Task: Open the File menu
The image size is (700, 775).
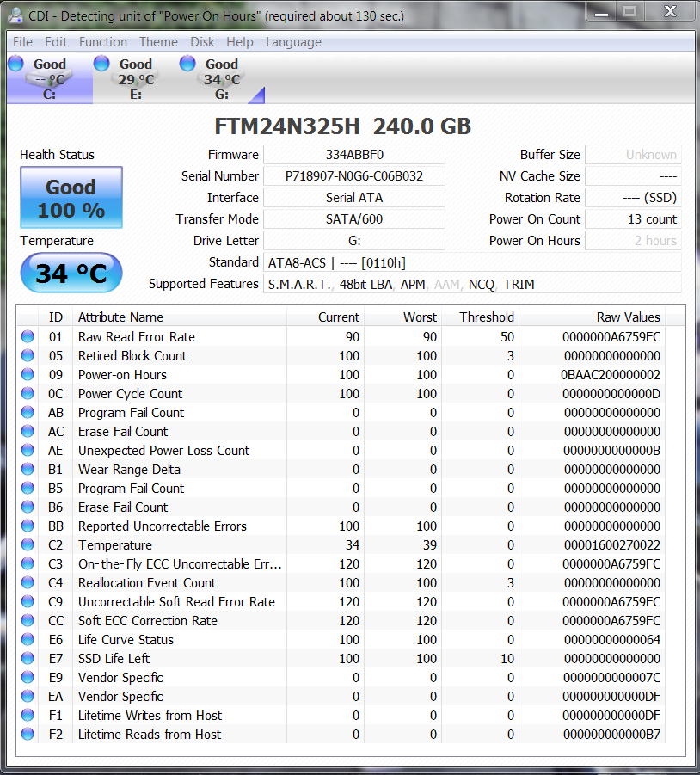Action: click(22, 42)
